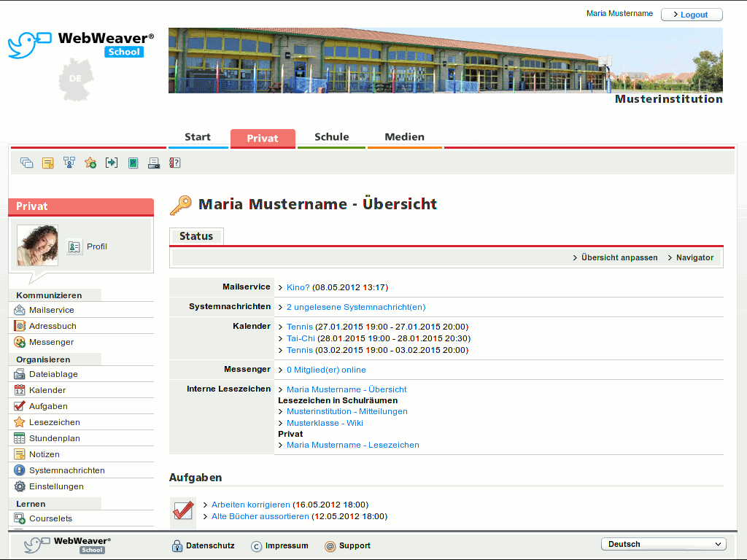Open Einstellungen in the sidebar
This screenshot has width=747, height=560.
[x=56, y=486]
